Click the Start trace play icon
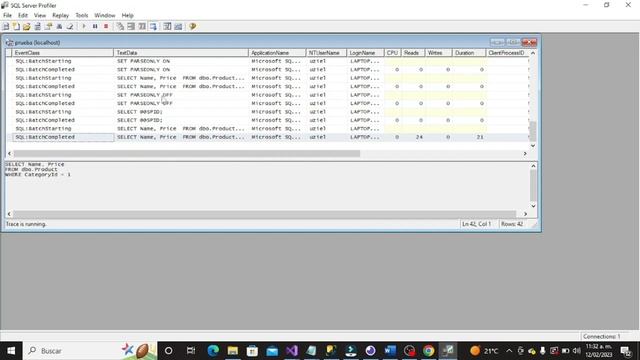The height and width of the screenshot is (360, 640). pyautogui.click(x=84, y=27)
